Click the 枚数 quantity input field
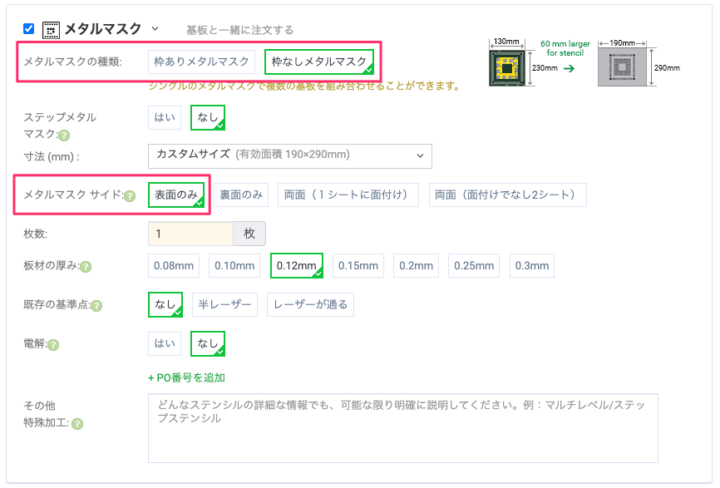Screen dimensions: 720x488 pyautogui.click(x=190, y=233)
